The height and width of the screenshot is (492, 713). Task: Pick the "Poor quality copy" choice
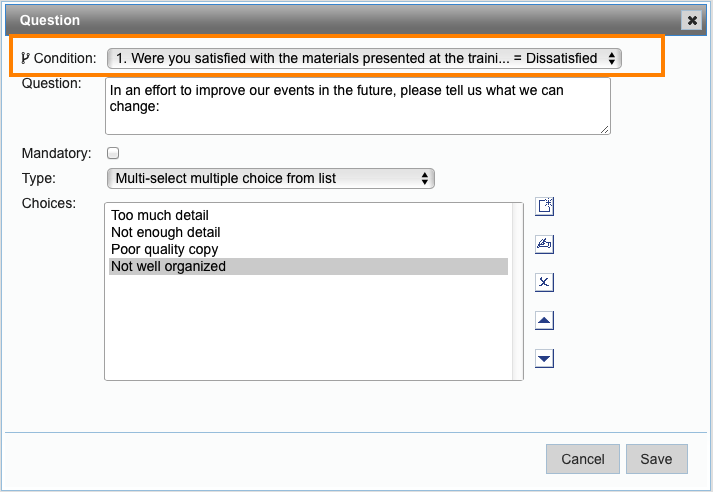pos(164,249)
